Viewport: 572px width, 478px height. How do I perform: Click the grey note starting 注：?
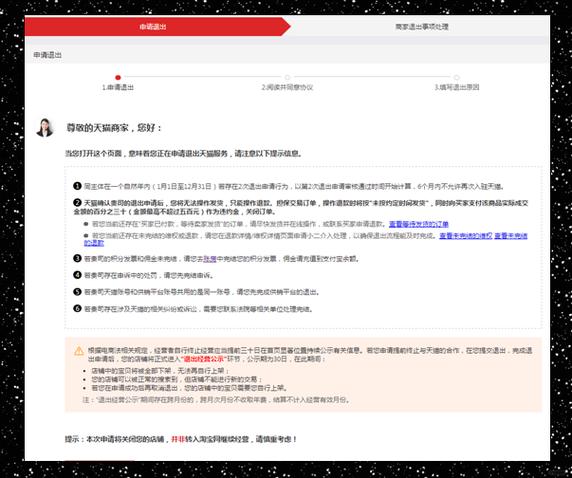tap(216, 400)
